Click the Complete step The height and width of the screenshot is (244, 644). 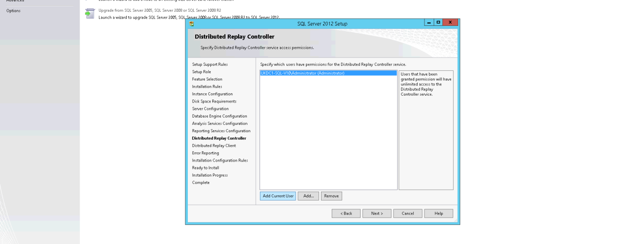201,183
